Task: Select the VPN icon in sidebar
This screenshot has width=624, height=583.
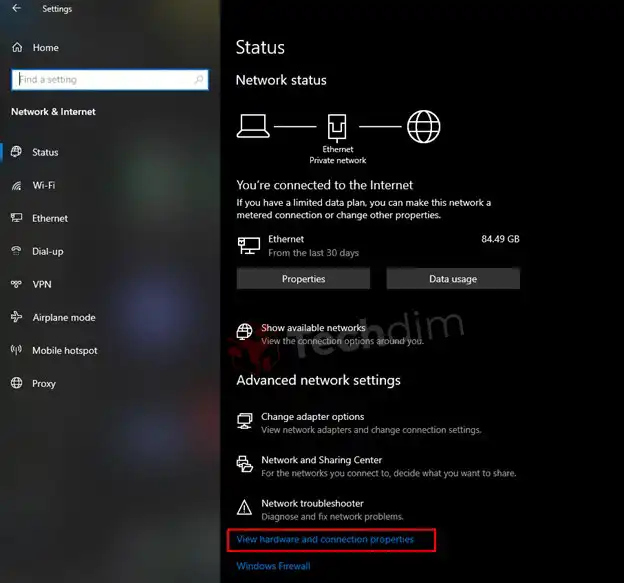Action: (x=17, y=284)
